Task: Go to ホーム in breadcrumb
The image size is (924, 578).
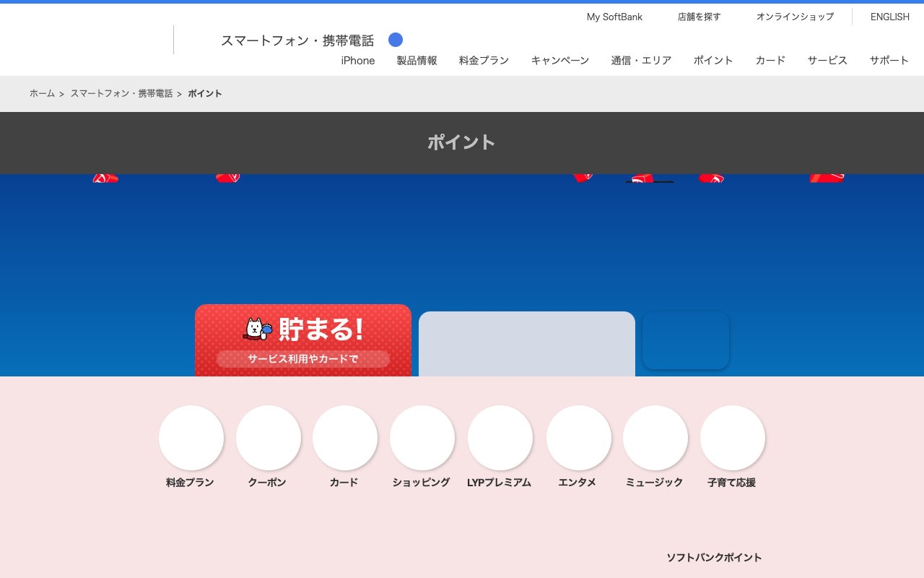Action: (x=42, y=94)
